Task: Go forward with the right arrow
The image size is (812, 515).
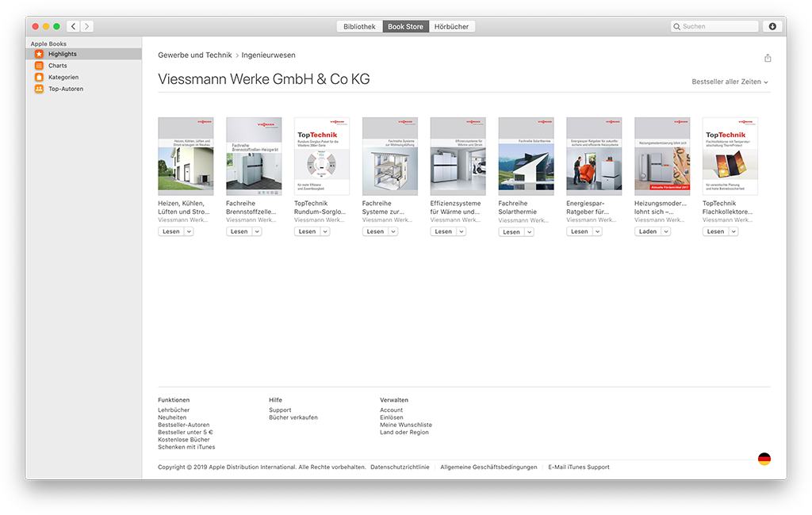Action: pyautogui.click(x=87, y=26)
